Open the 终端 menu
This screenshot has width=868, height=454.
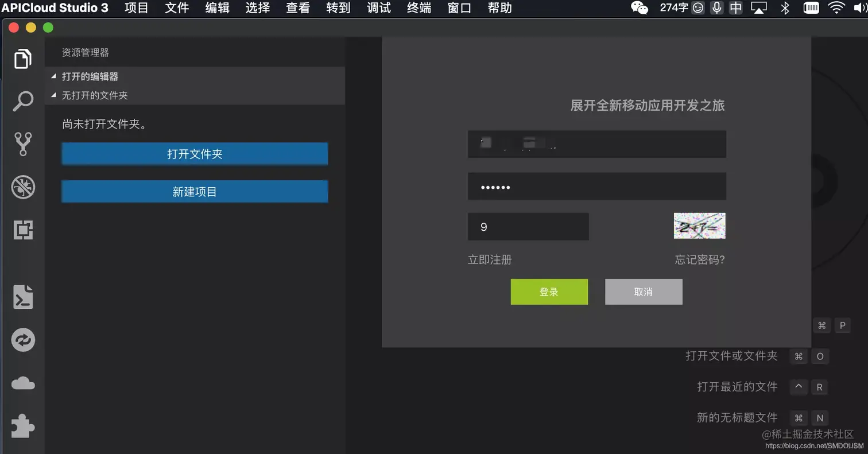pos(419,8)
